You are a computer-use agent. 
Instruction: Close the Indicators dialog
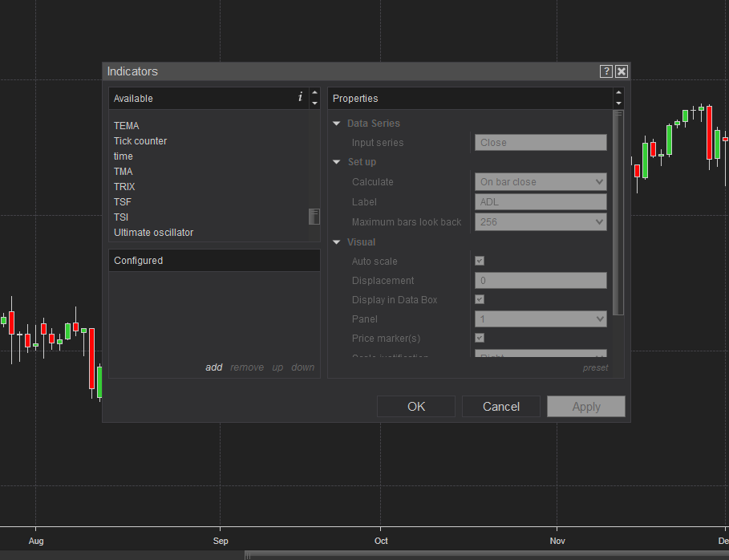tap(622, 71)
